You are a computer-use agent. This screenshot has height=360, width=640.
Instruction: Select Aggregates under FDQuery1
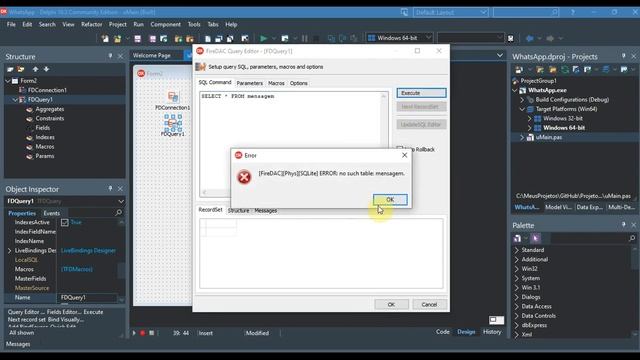tap(49, 109)
